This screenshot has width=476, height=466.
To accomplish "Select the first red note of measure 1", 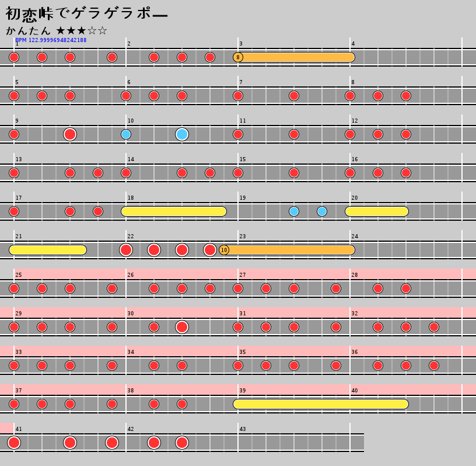I will 14,57.
